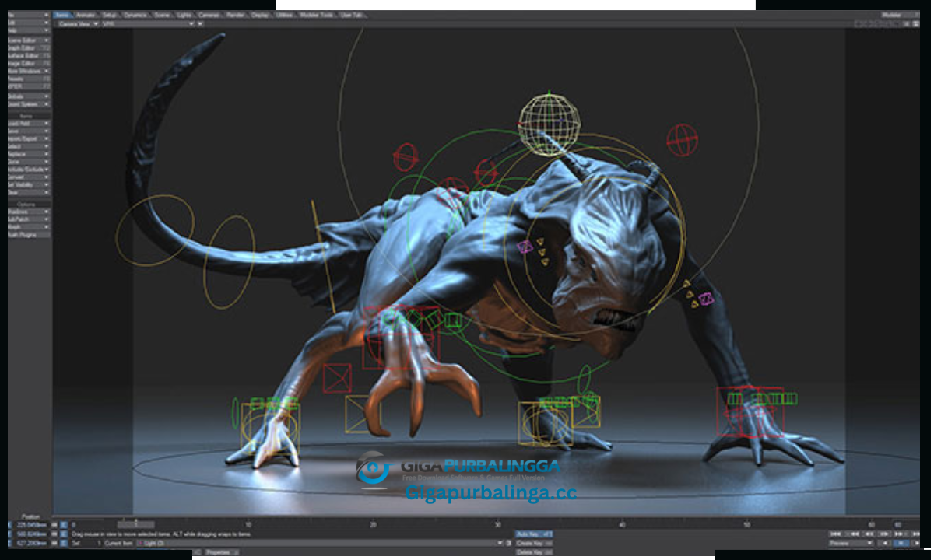Open the Properties panel button

coord(222,552)
